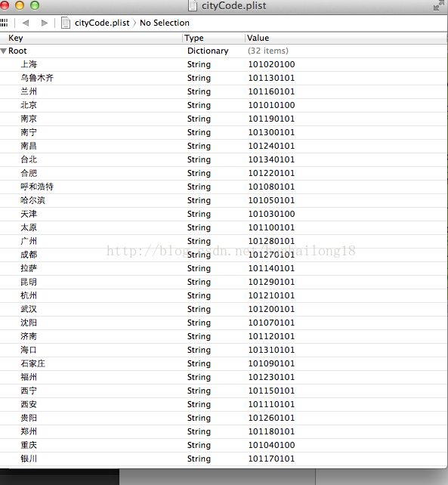Image resolution: width=448 pixels, height=485 pixels.
Task: Click value 101050101 for 哈尔滨
Action: coord(272,200)
